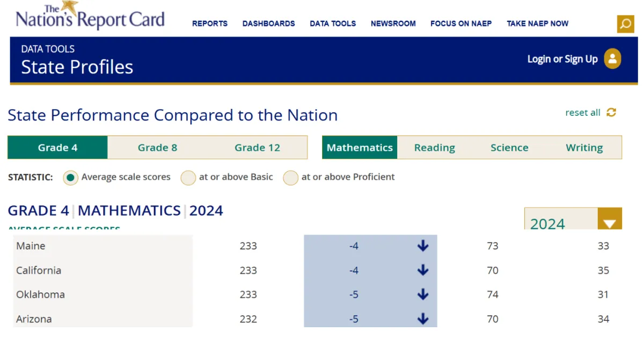This screenshot has height=346, width=644.
Task: Open the Reports menu
Action: 210,24
